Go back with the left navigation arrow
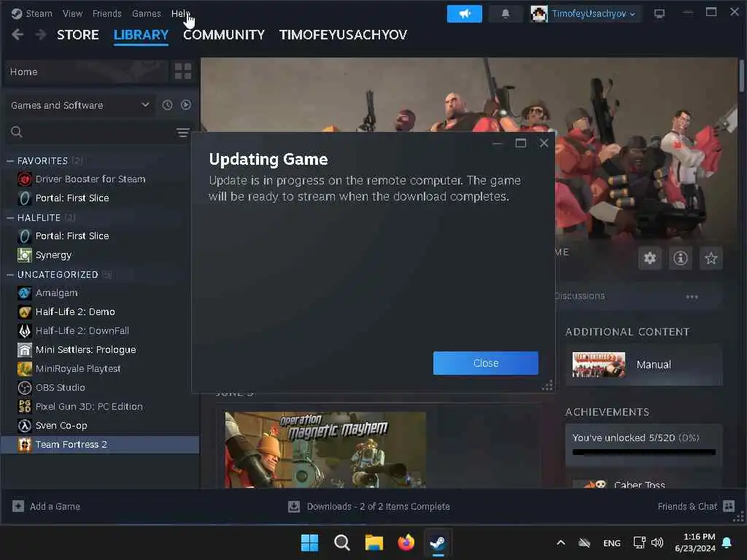747x560 pixels. point(18,34)
